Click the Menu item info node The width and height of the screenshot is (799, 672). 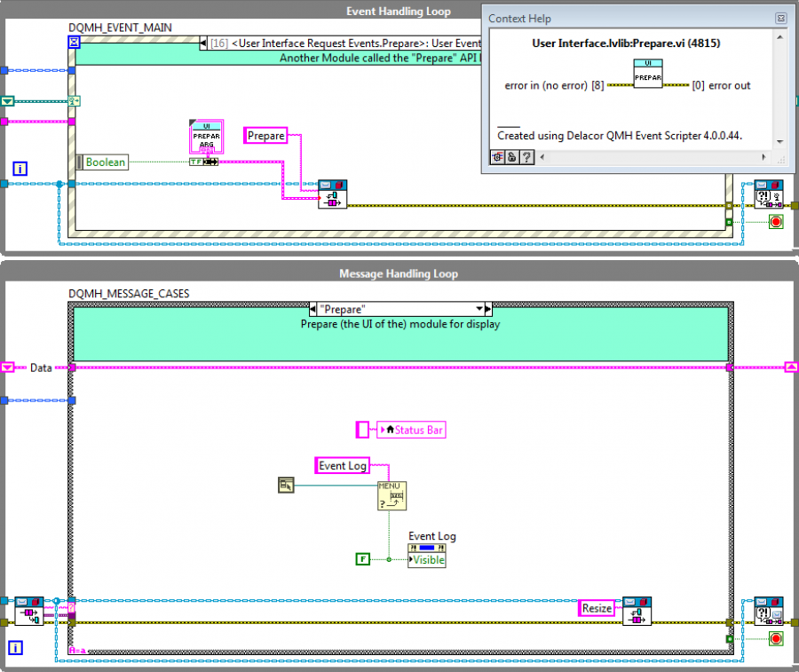pos(392,495)
